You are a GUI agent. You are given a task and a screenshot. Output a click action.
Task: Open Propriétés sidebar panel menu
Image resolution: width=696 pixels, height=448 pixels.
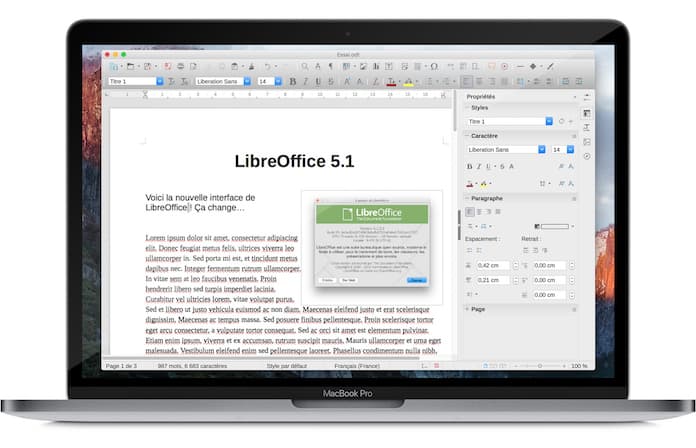pyautogui.click(x=575, y=97)
